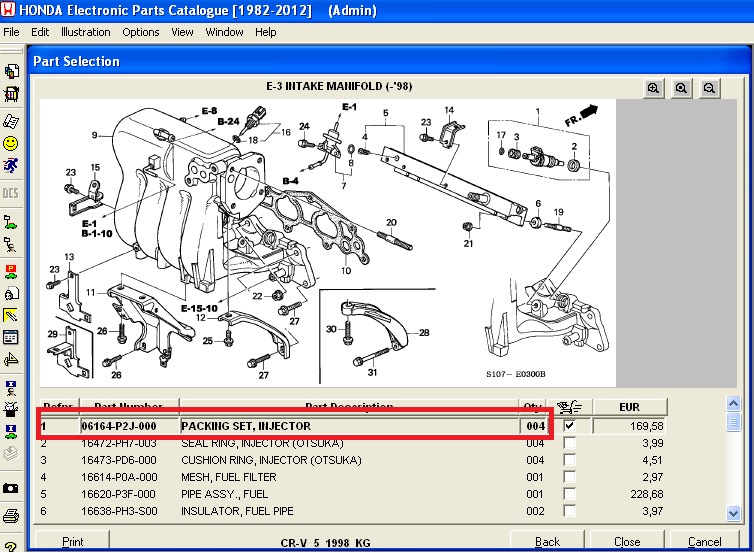Click the PIPE ASSY., FUEL description
Viewport: 754px width, 553px height.
coord(225,494)
